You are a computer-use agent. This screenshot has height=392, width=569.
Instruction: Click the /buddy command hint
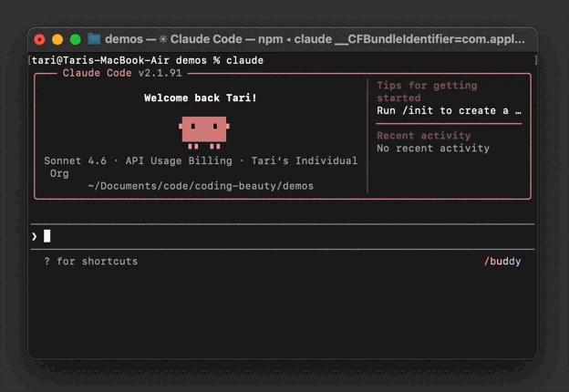click(x=502, y=261)
